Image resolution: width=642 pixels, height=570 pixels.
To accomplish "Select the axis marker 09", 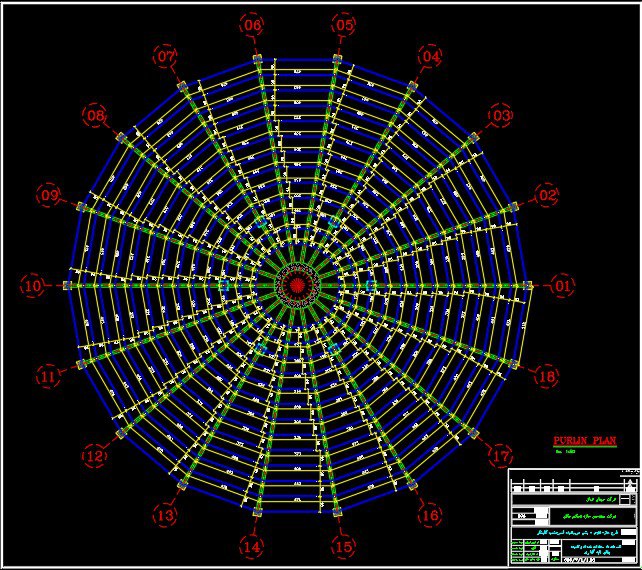I will tap(49, 196).
